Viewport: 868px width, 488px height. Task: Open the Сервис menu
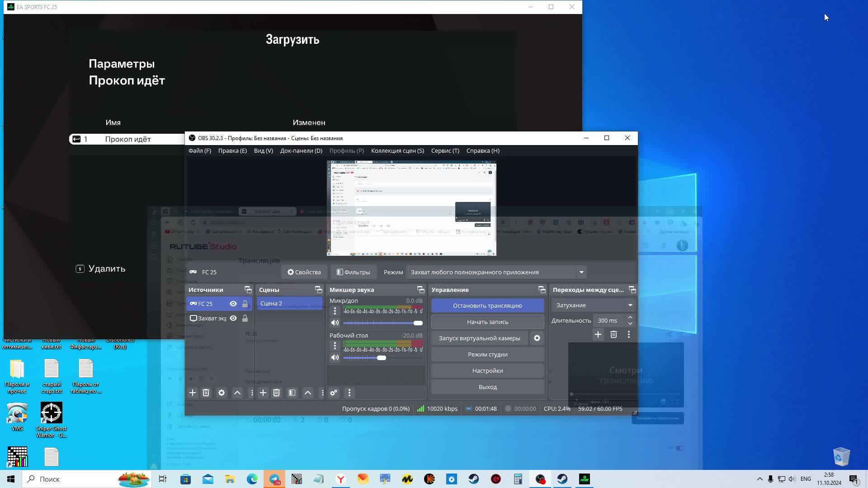pos(445,150)
